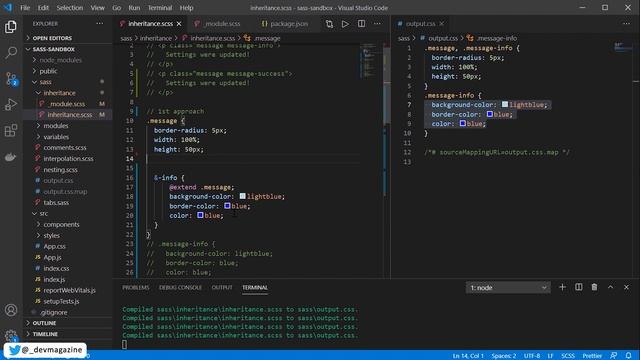Expand the modules folder
The image size is (640, 360).
pyautogui.click(x=56, y=126)
